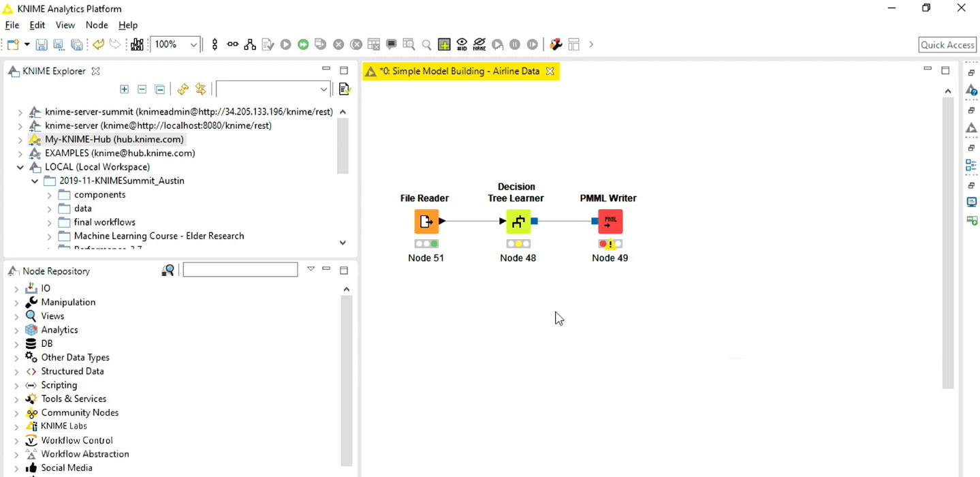This screenshot has height=477, width=980.
Task: Click the Quick Access field
Action: tap(947, 45)
